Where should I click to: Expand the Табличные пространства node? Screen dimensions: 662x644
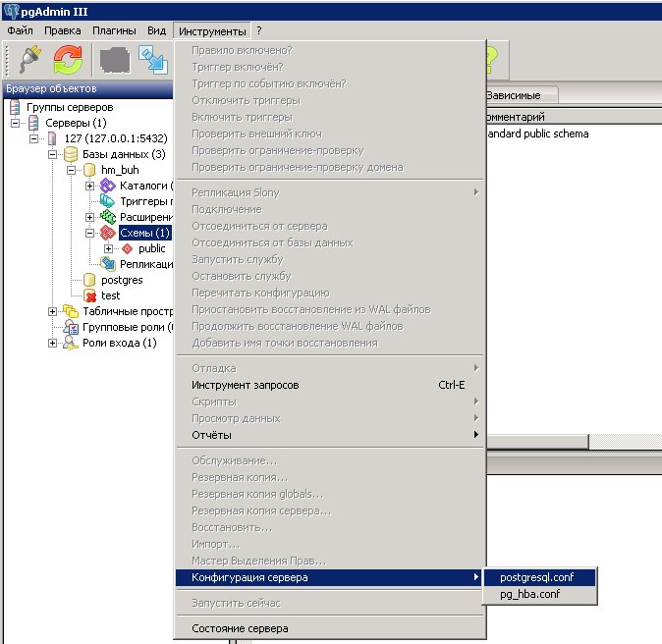(x=52, y=312)
